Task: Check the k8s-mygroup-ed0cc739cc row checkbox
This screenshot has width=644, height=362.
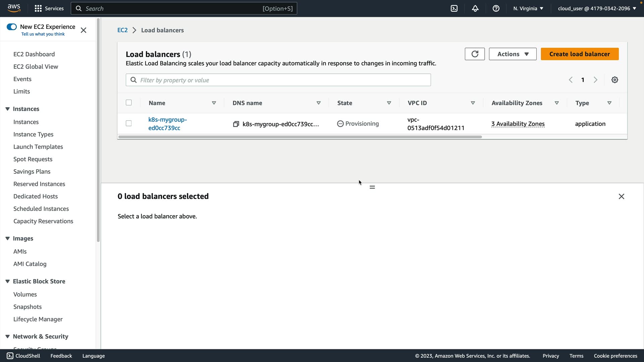Action: tap(129, 123)
